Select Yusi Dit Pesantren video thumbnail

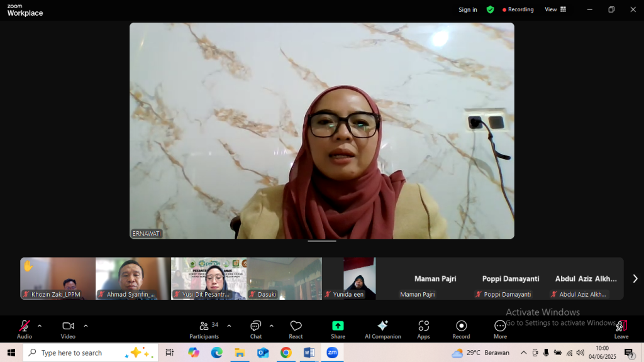point(209,278)
